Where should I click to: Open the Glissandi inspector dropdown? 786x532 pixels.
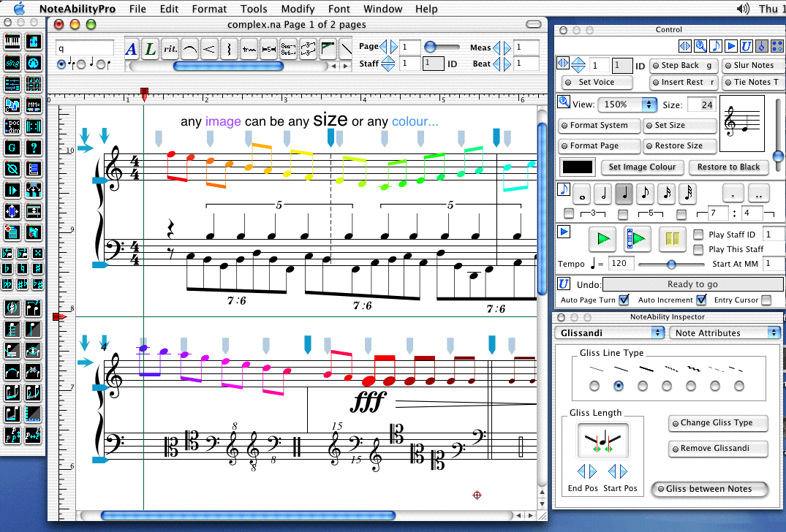(609, 332)
